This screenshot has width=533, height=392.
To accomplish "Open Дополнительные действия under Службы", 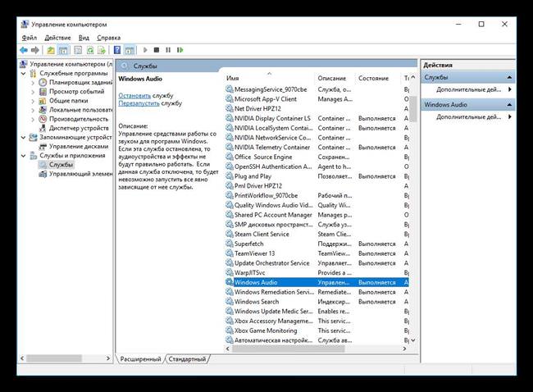I will (468, 89).
